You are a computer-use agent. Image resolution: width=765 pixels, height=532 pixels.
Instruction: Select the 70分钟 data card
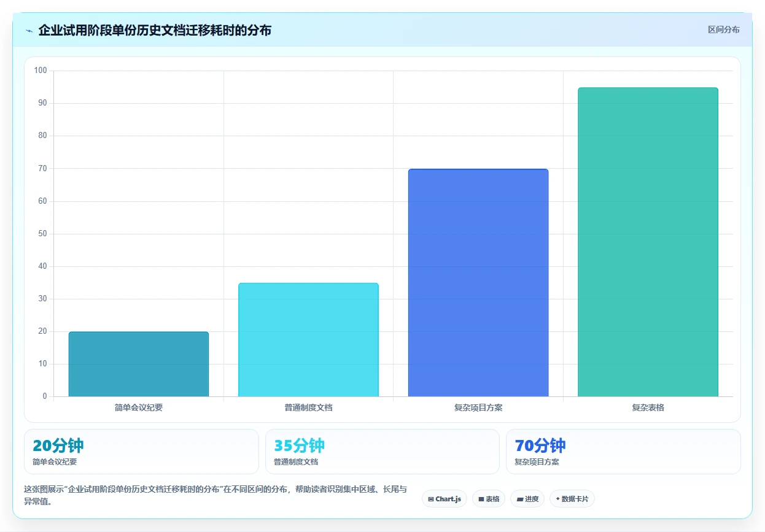point(623,452)
